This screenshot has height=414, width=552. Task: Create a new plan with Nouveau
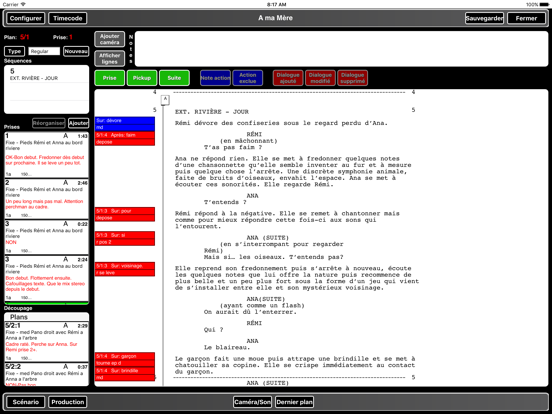click(76, 51)
